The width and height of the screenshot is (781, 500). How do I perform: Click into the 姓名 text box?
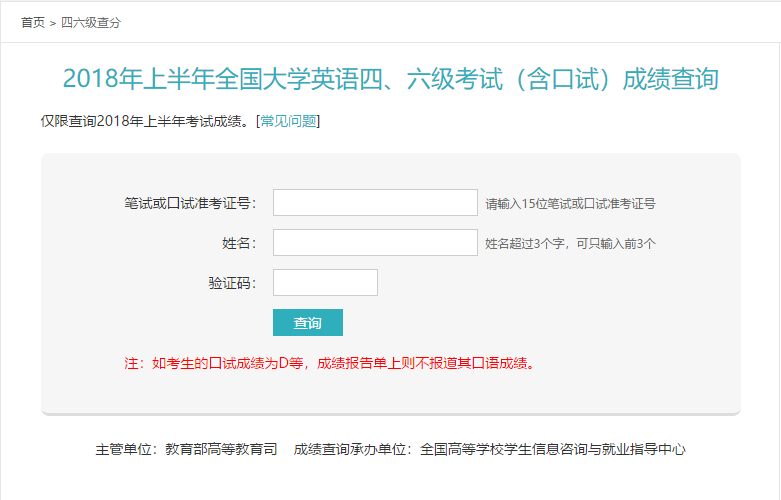[x=375, y=243]
